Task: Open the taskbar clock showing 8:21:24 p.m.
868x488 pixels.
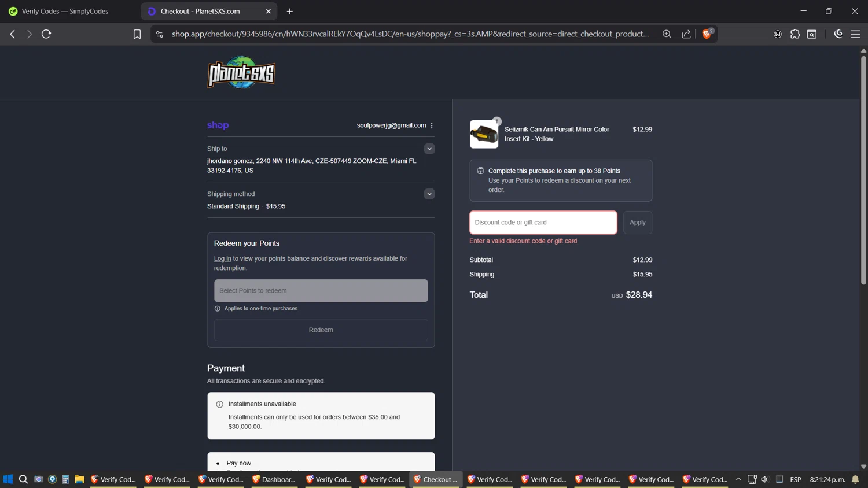Action: click(827, 479)
